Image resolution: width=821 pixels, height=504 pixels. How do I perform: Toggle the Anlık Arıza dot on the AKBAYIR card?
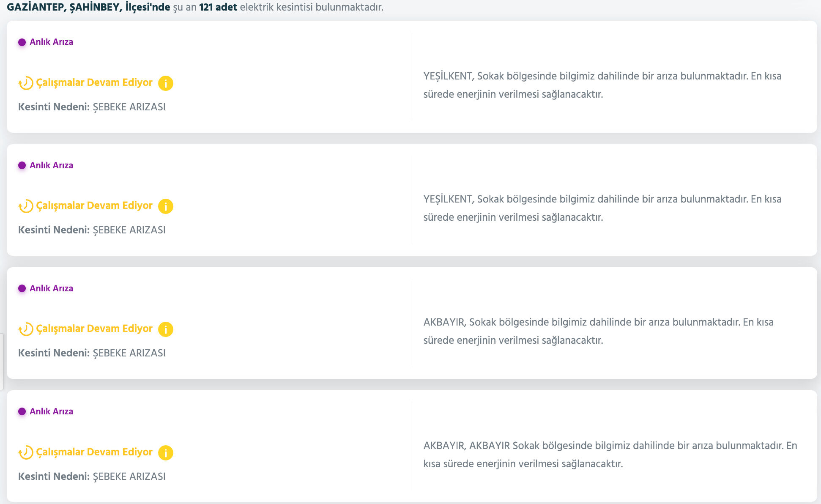tap(22, 288)
